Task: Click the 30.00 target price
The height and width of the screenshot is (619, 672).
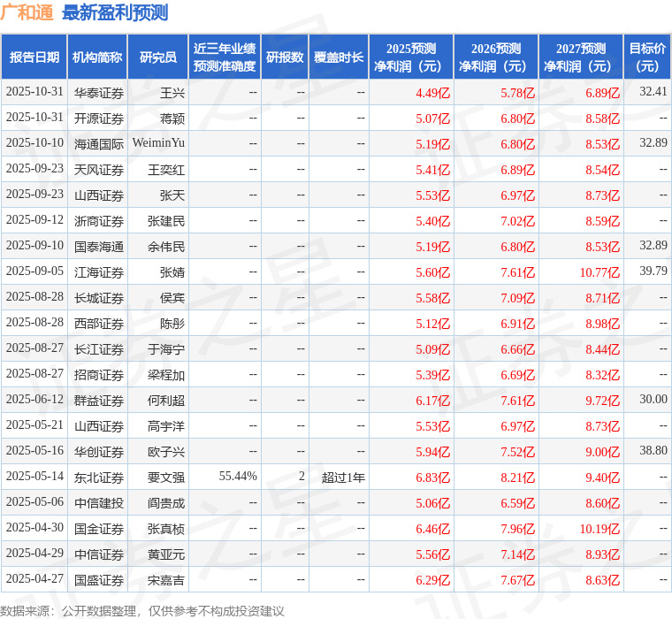Action: click(653, 399)
